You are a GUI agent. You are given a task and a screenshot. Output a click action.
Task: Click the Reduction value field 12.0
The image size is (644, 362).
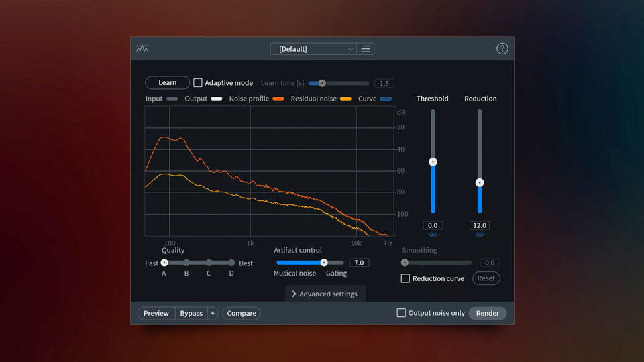[479, 225]
